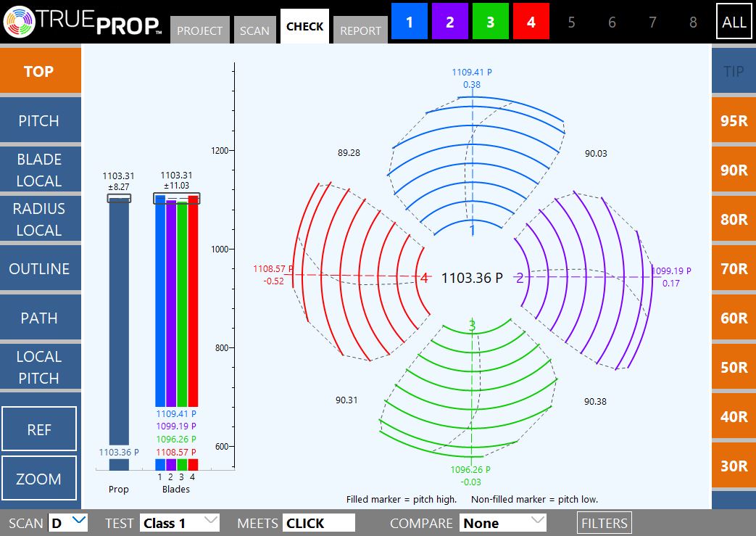Toggle purple blade 2 button
756x536 pixels.
(x=450, y=22)
